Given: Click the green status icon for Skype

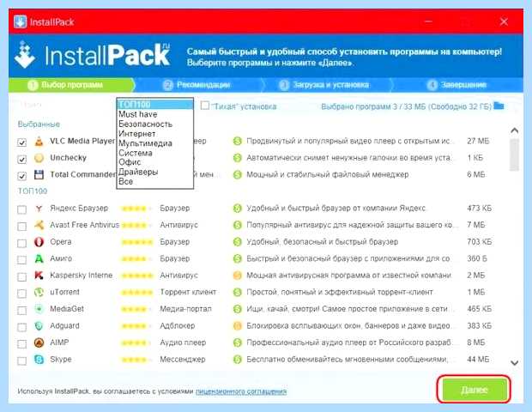Looking at the screenshot, I should (x=238, y=360).
